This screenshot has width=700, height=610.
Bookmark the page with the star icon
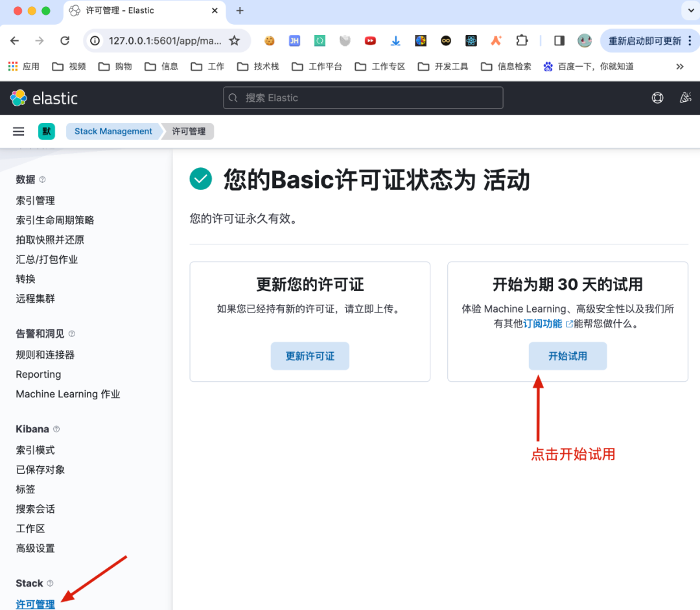(x=233, y=40)
